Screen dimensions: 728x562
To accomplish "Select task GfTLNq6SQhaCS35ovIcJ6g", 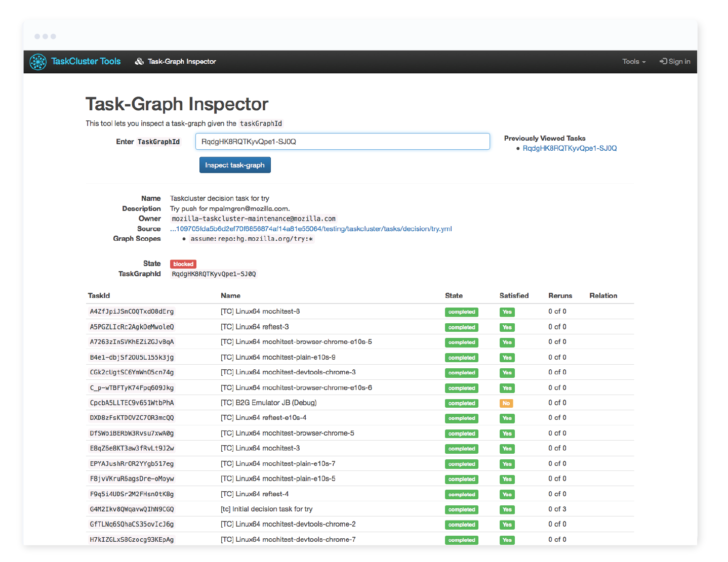I will pyautogui.click(x=132, y=524).
